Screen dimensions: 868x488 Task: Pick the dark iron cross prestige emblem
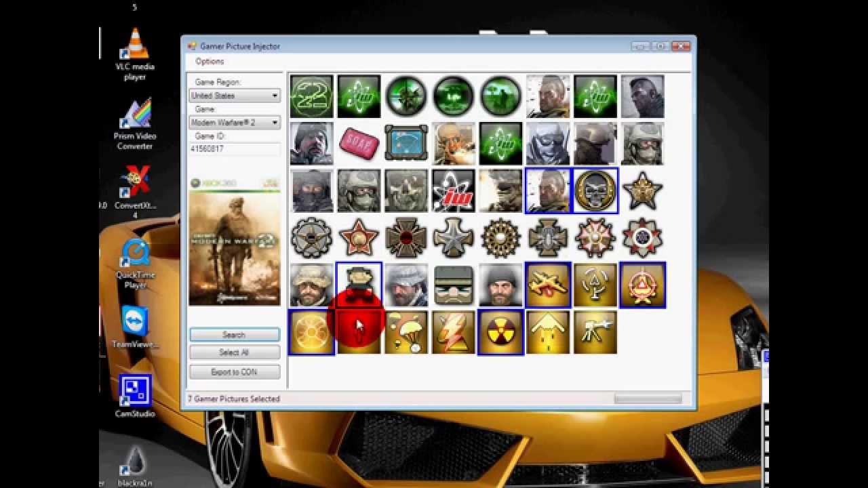click(x=406, y=239)
